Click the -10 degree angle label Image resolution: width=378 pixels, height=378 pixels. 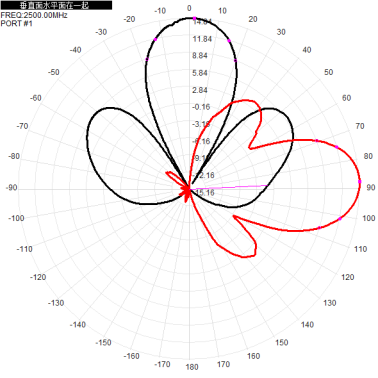click(x=160, y=11)
